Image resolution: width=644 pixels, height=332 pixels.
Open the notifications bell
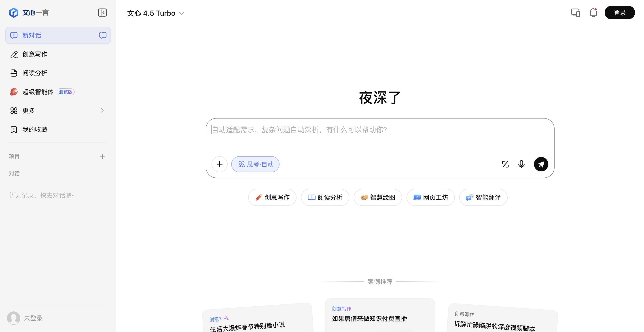593,13
